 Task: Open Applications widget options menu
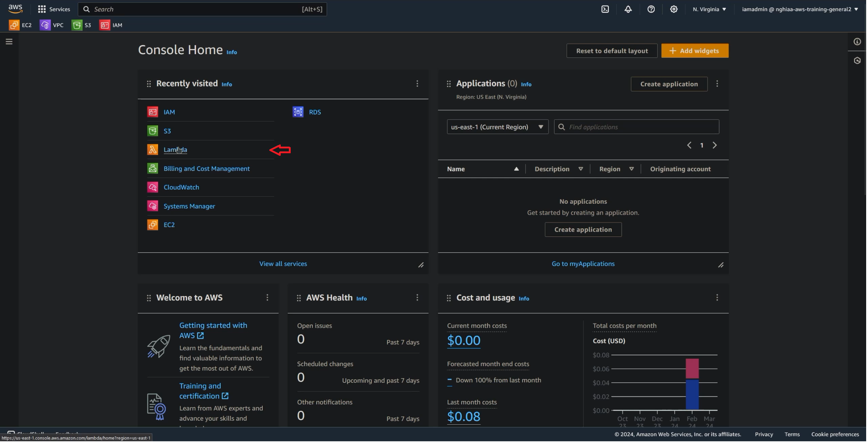(x=717, y=84)
